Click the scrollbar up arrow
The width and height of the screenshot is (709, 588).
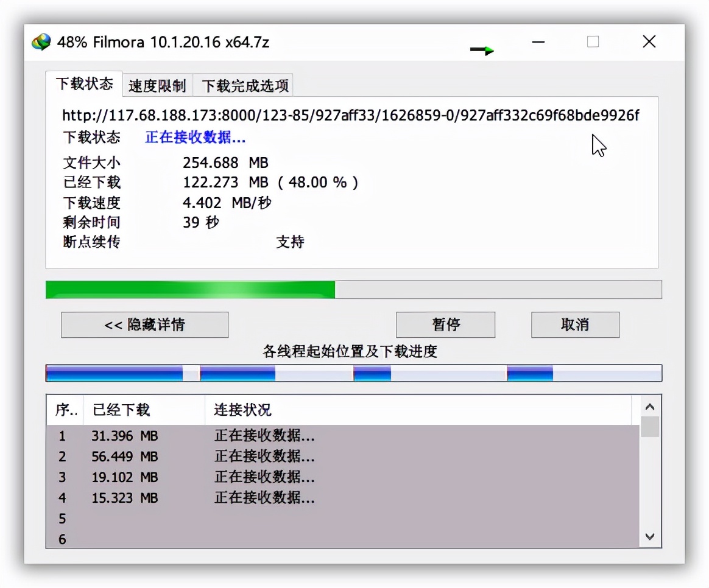point(650,407)
